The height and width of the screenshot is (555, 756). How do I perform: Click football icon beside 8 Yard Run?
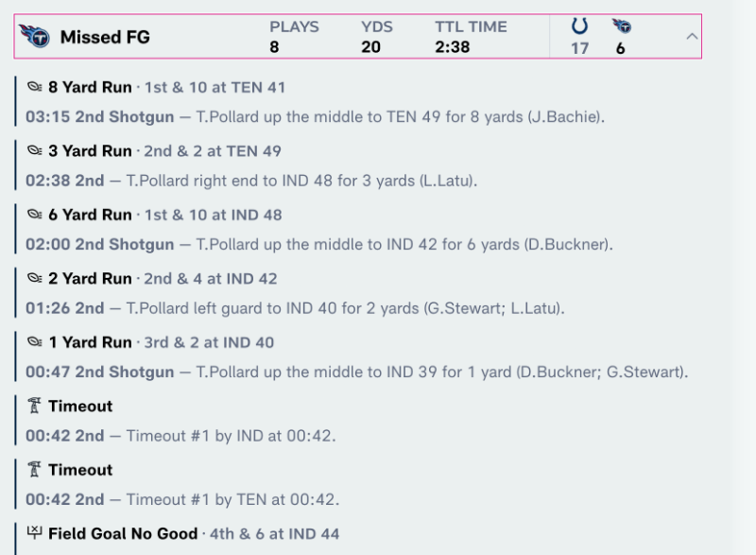pyautogui.click(x=35, y=88)
